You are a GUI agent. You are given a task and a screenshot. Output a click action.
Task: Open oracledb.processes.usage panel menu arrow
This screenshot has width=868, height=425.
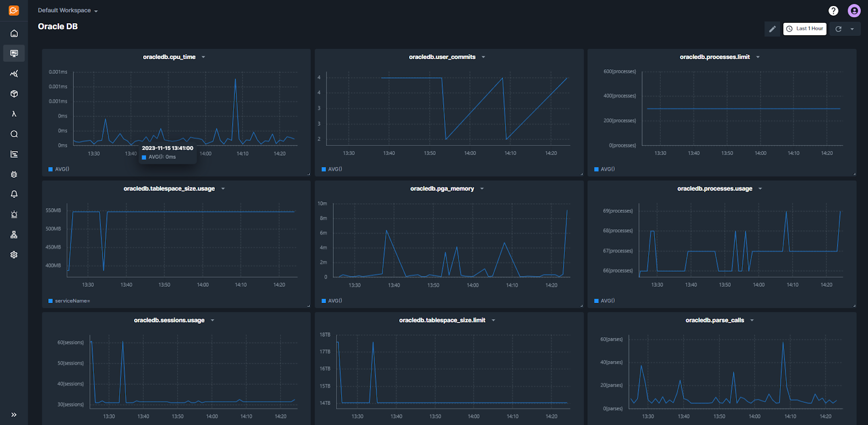760,189
